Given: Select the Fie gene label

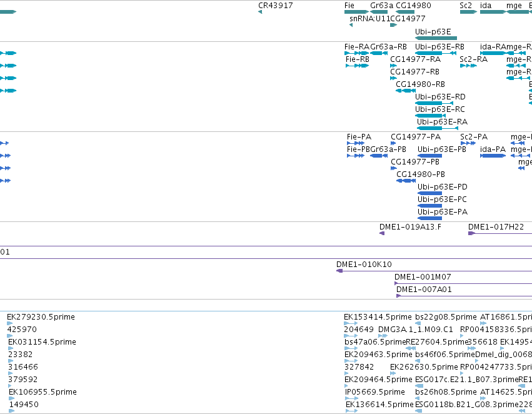Looking at the screenshot, I should point(349,6).
